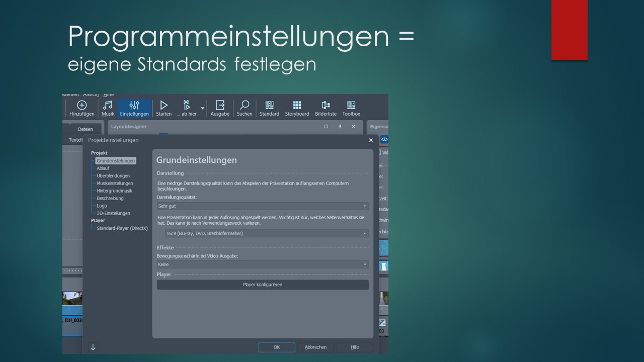Open the Toolbox view icon
Image resolution: width=644 pixels, height=362 pixels.
351,105
